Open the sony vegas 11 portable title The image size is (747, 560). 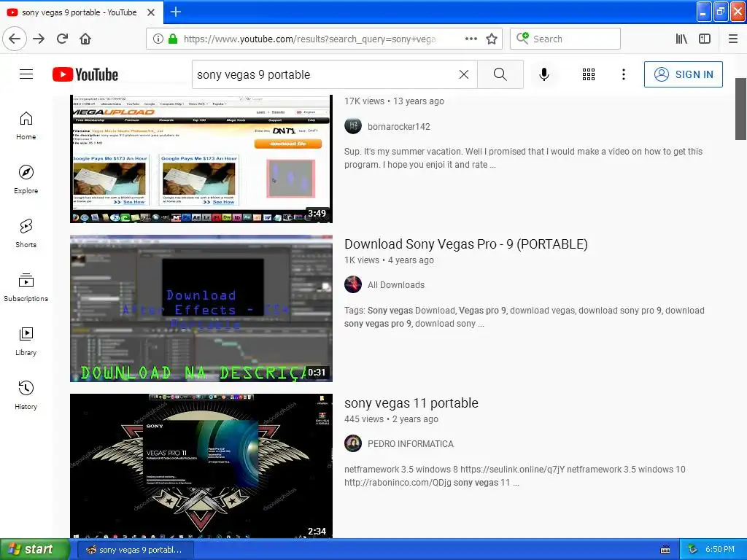click(x=411, y=403)
